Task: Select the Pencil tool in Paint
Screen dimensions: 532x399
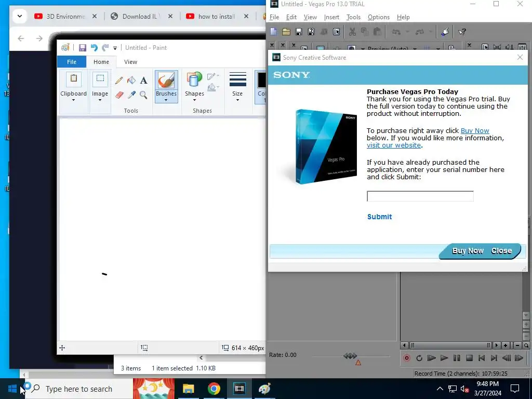Action: [x=119, y=80]
